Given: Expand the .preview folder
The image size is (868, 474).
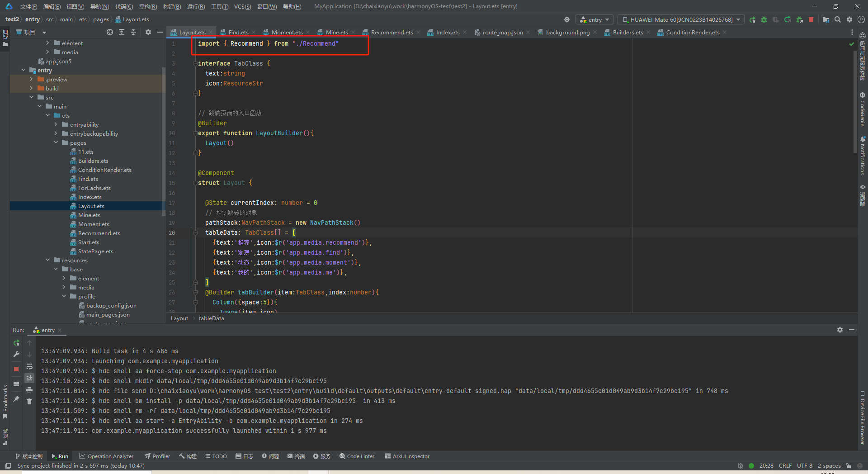Looking at the screenshot, I should tap(32, 79).
